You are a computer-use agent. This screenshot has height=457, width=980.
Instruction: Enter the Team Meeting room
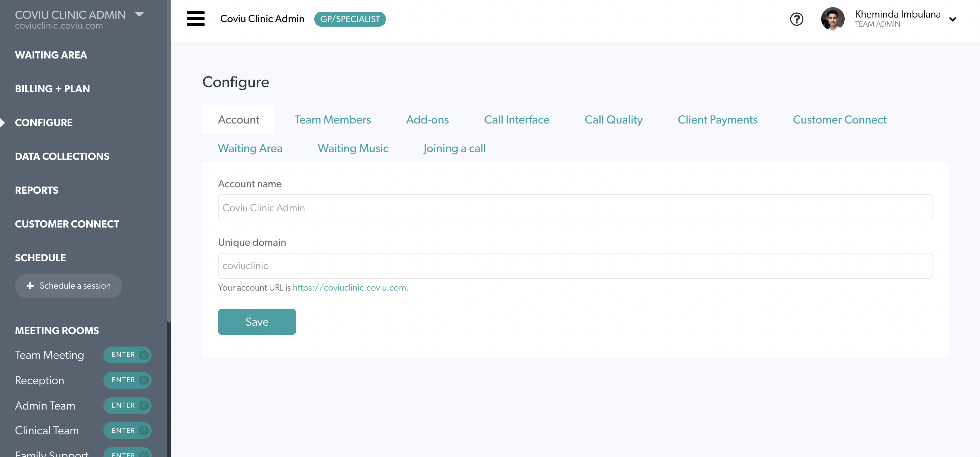pyautogui.click(x=127, y=355)
